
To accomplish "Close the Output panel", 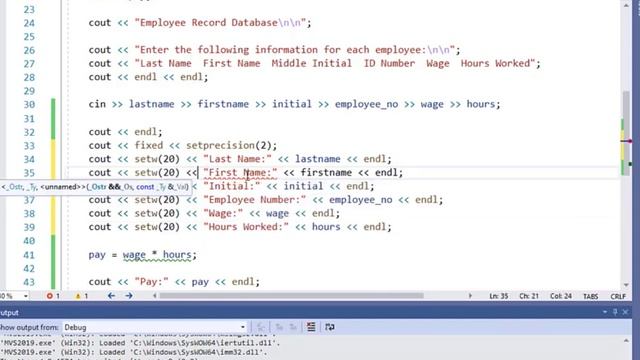I will 625,312.
